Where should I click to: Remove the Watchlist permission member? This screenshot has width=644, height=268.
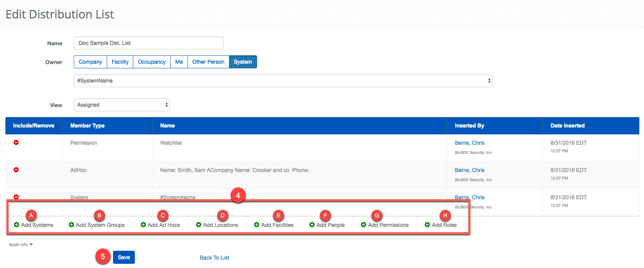coord(16,142)
